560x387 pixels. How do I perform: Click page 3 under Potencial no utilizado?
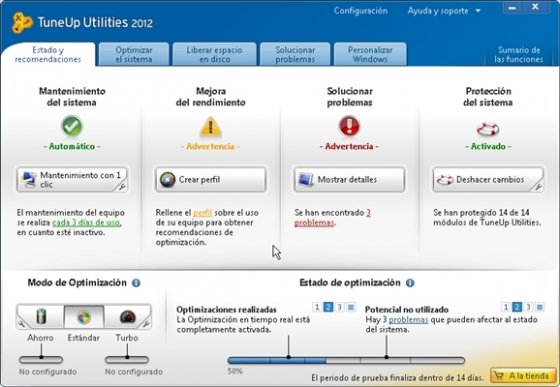(528, 307)
